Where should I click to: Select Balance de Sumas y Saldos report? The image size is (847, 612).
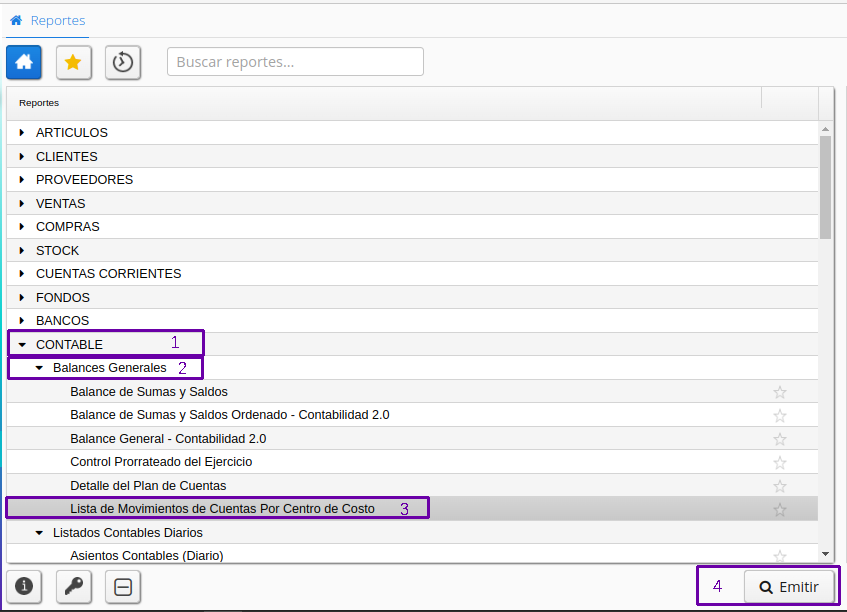(x=412, y=392)
